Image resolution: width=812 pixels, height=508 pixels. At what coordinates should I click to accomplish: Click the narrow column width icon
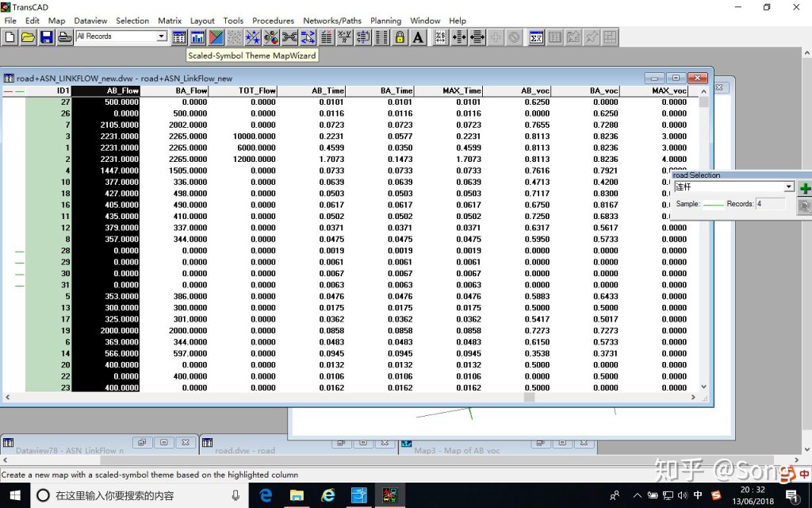(459, 37)
